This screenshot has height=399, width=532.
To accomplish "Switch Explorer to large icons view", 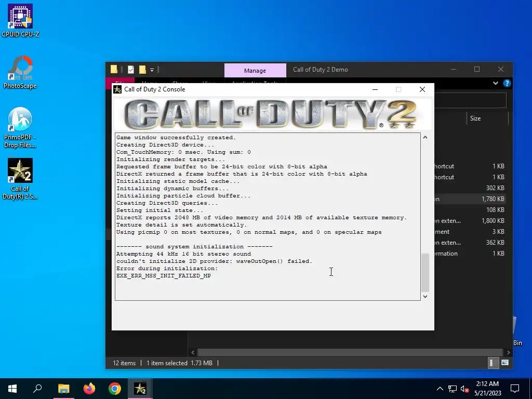I will 505,363.
